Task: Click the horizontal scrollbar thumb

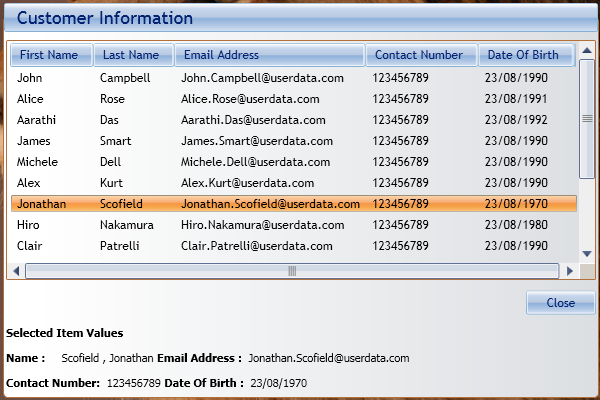Action: click(292, 271)
